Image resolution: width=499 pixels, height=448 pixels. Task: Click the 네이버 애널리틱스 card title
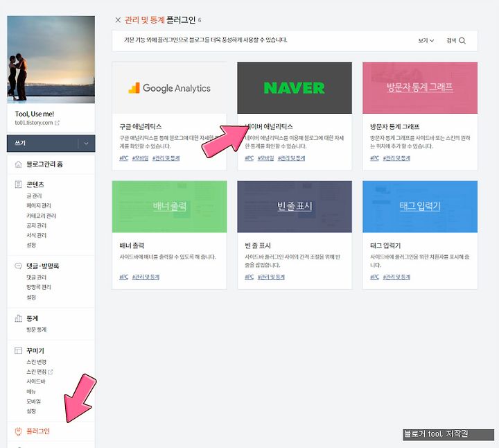[x=269, y=126]
